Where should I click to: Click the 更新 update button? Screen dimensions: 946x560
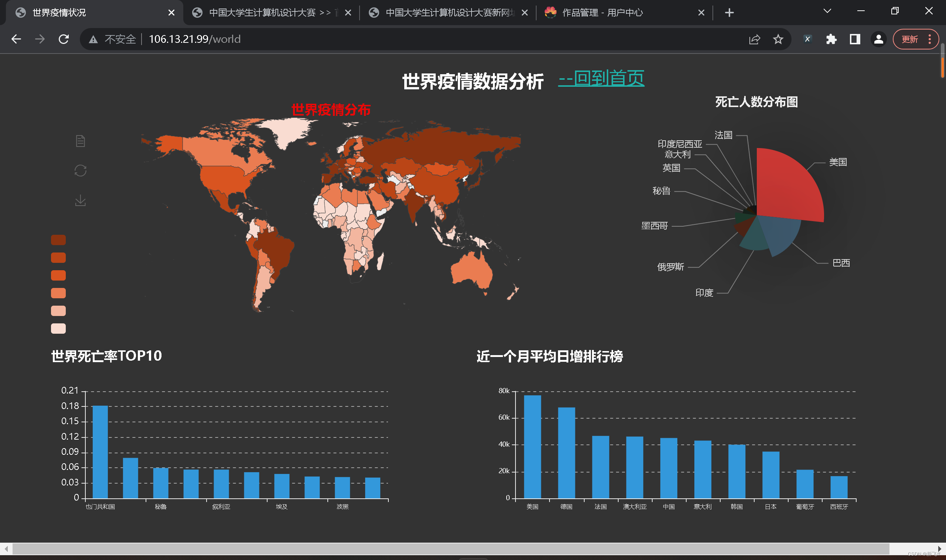coord(909,39)
